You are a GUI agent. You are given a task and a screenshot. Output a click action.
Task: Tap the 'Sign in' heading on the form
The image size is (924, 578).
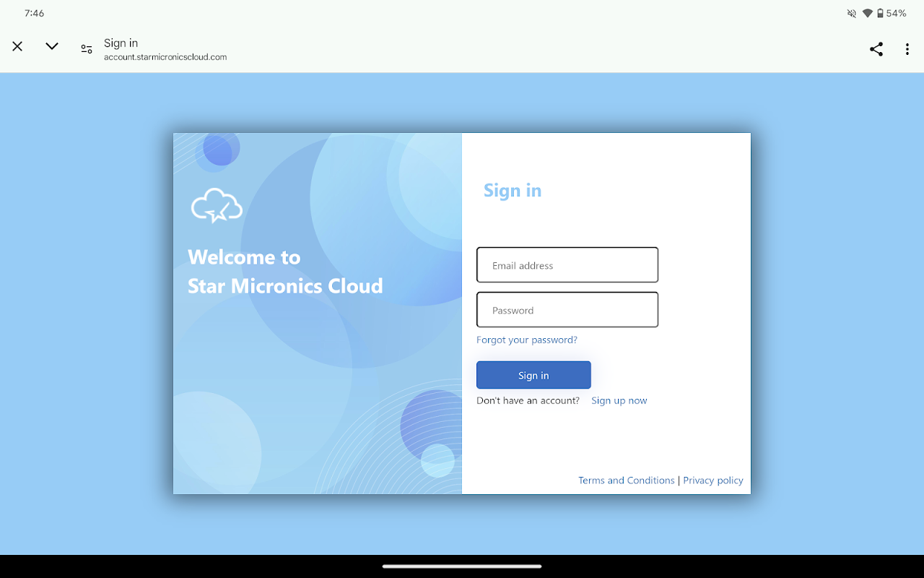(x=513, y=190)
